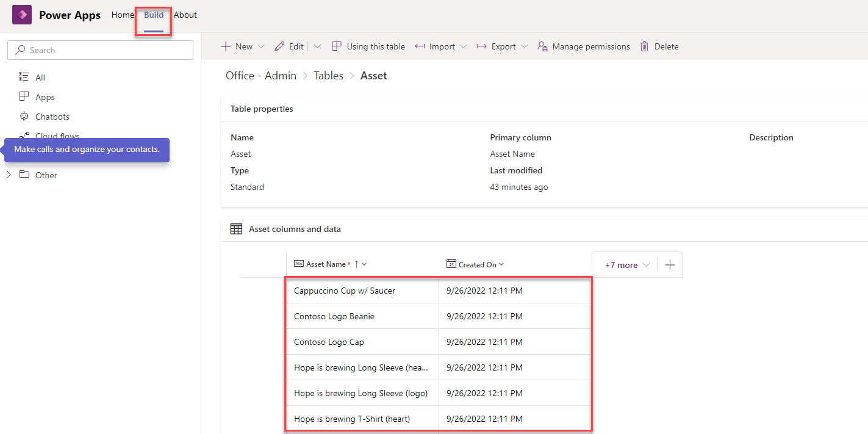
Task: Focus the Search input field
Action: point(100,50)
